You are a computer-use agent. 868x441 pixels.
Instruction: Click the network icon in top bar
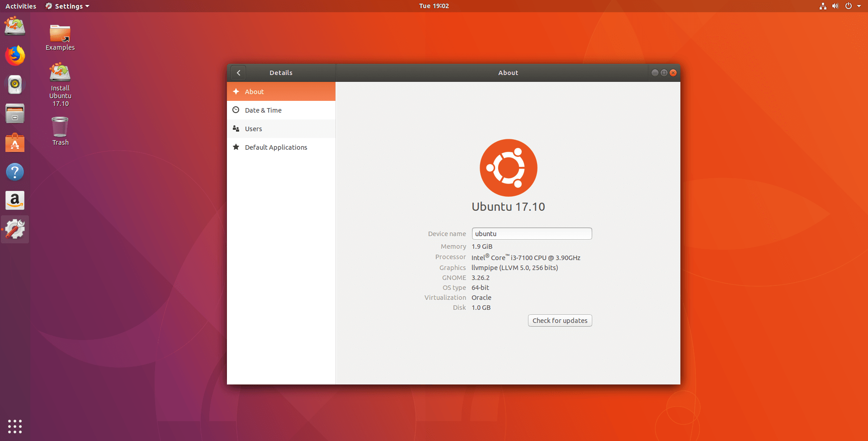[x=823, y=6]
